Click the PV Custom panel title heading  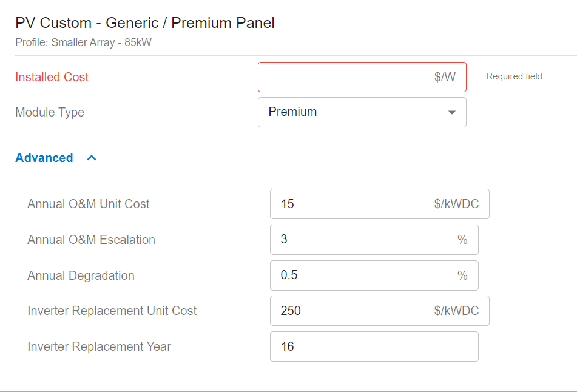click(x=145, y=23)
